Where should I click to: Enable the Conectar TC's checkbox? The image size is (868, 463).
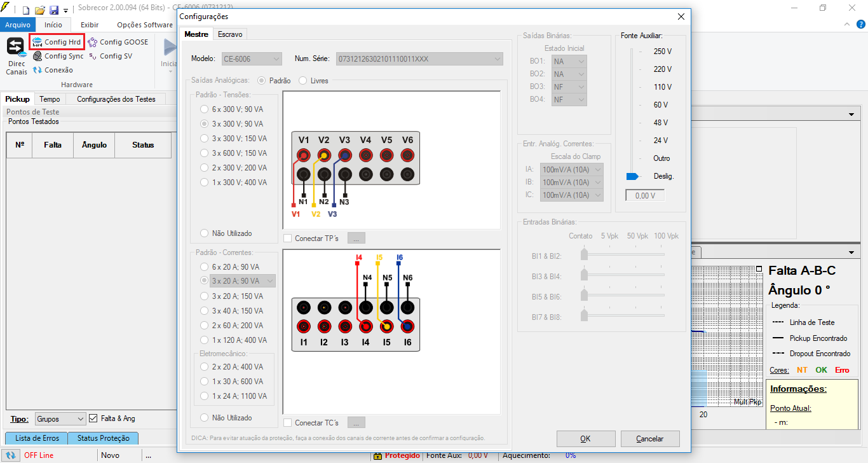tap(288, 423)
